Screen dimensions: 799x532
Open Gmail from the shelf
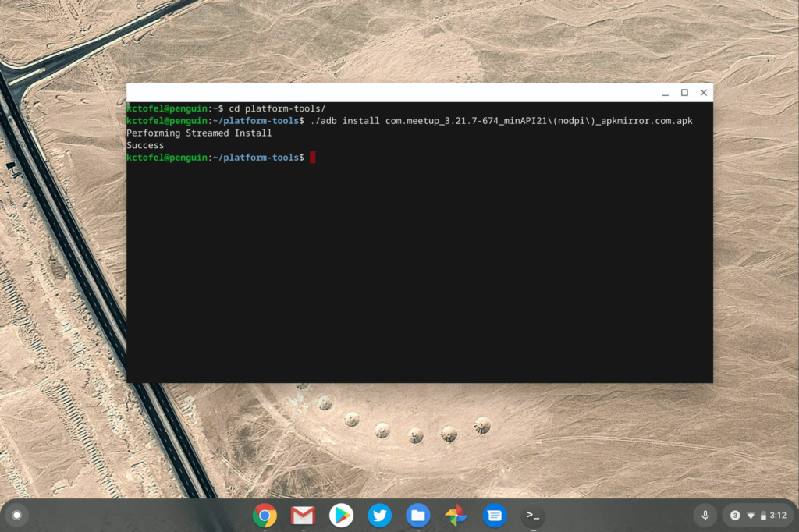tap(303, 516)
